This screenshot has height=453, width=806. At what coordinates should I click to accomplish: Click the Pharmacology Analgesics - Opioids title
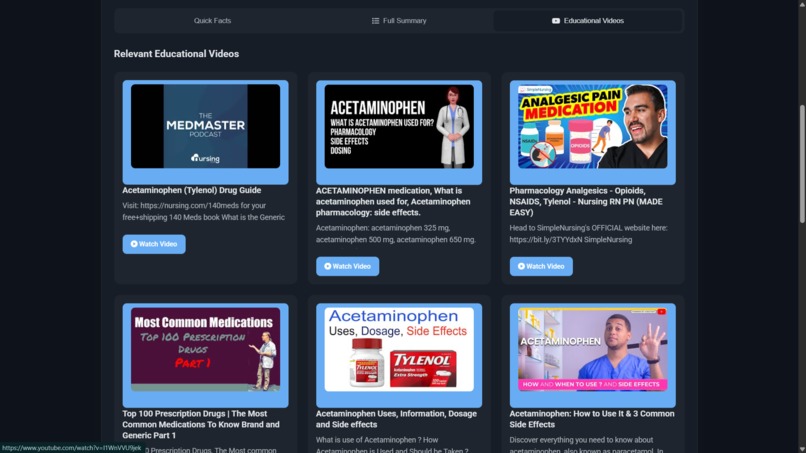(x=586, y=202)
